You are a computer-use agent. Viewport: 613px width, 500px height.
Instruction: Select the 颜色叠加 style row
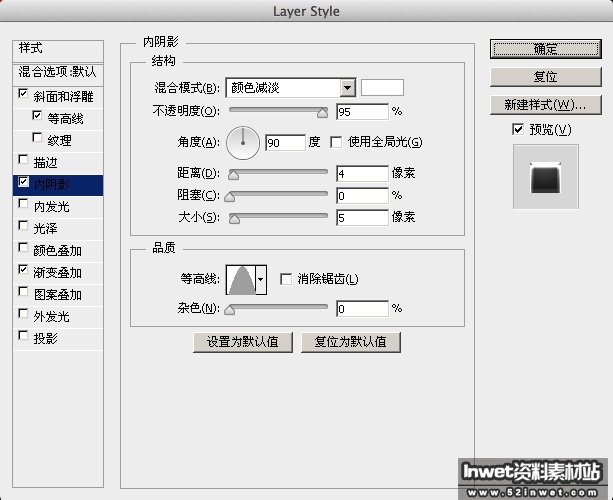tap(58, 250)
